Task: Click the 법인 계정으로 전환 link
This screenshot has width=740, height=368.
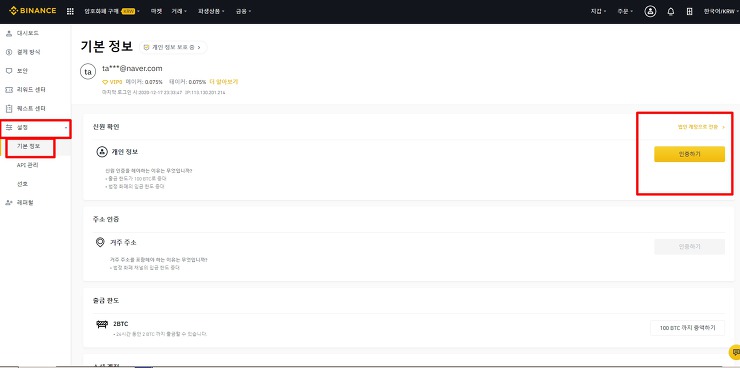Action: 701,127
